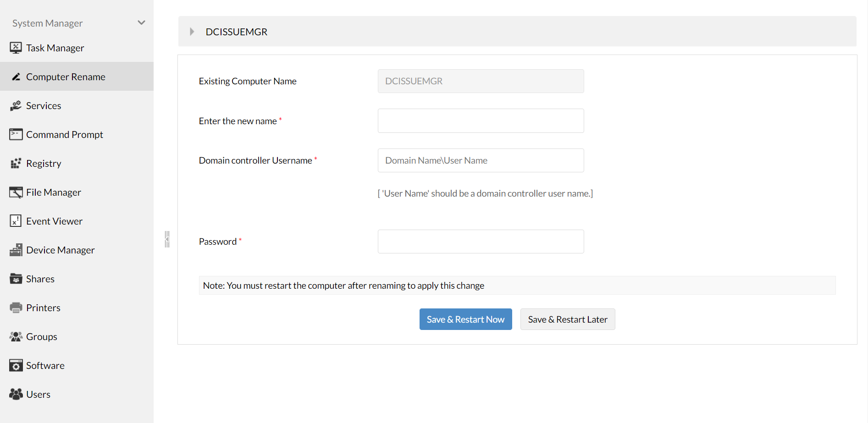This screenshot has width=868, height=423.
Task: Expand the DCISSUEMGR header triangle
Action: tap(192, 32)
